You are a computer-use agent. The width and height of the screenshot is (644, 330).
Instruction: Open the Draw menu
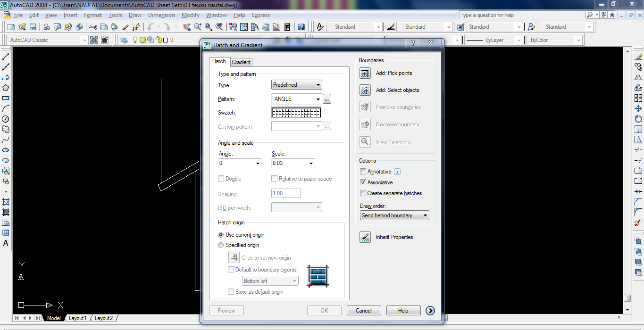135,15
